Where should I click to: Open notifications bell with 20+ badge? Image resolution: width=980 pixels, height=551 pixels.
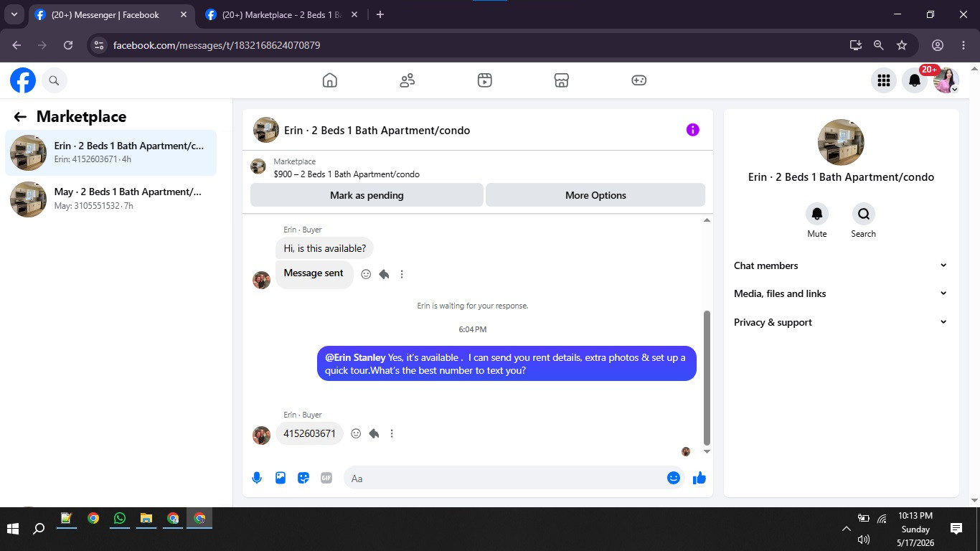pos(915,80)
